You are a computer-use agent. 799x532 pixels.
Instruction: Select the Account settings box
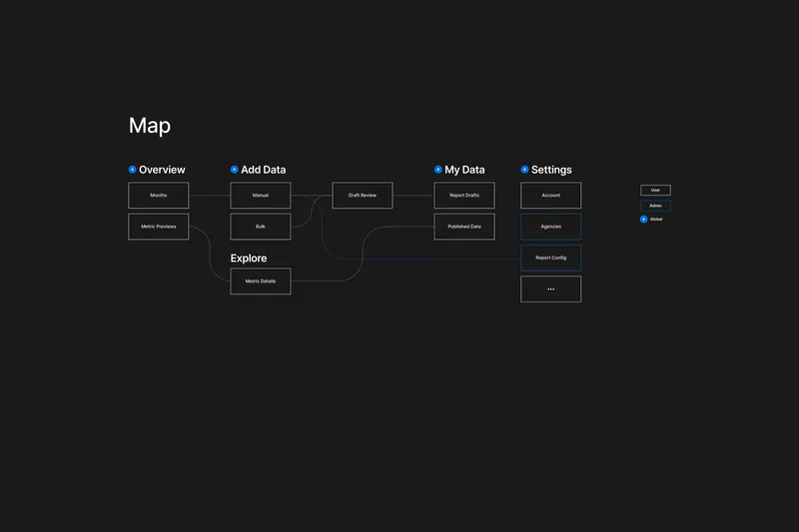(x=551, y=195)
